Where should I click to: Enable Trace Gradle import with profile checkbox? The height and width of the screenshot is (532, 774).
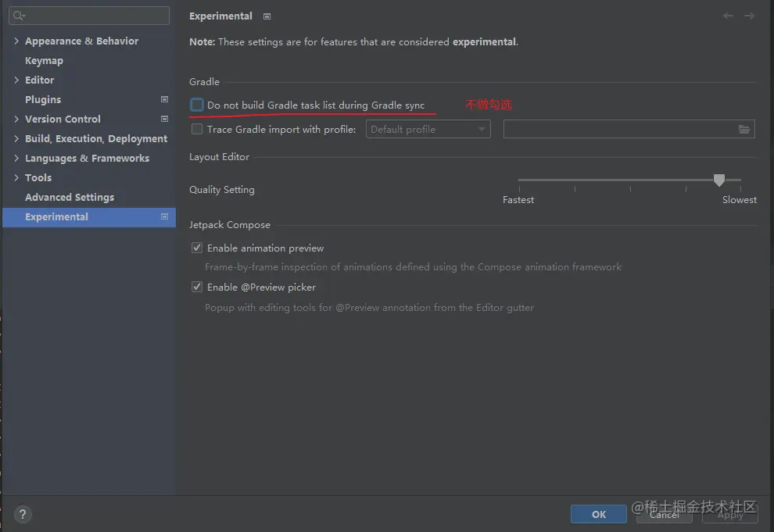[x=197, y=129]
